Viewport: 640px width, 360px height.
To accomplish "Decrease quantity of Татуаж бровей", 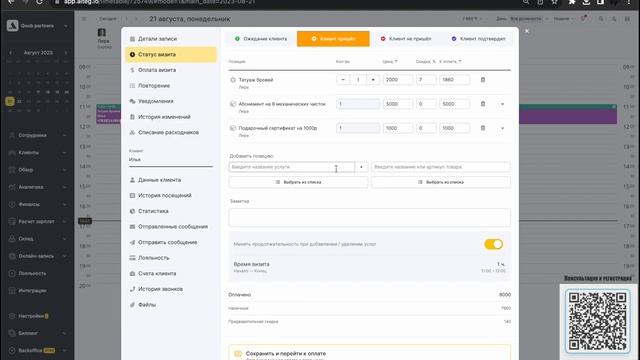I will tap(343, 80).
